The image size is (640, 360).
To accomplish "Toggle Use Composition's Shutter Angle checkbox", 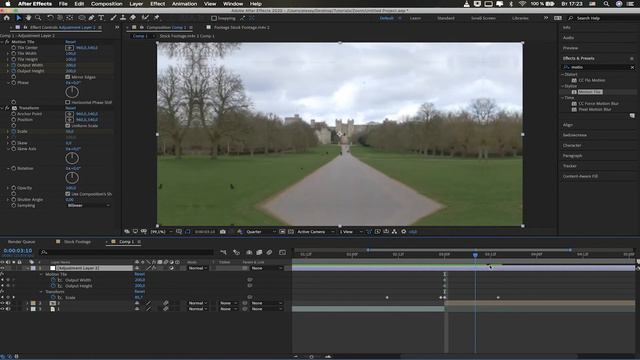I will point(68,194).
